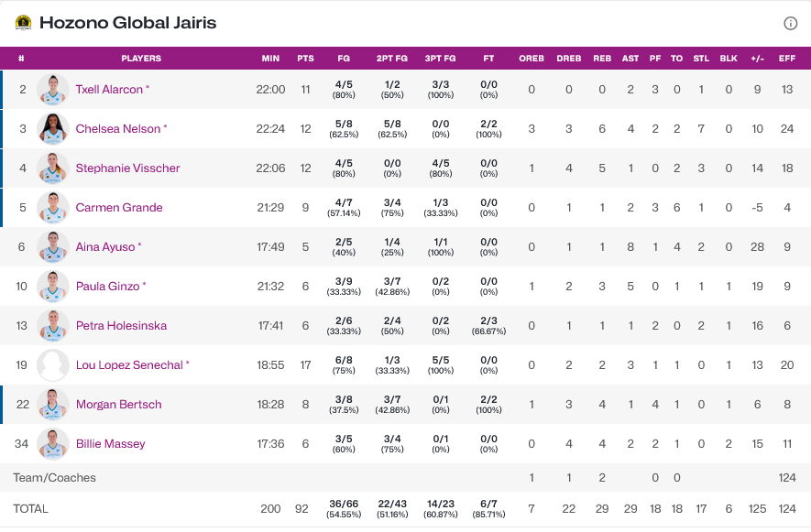Sort by the 3PT FG column
The image size is (811, 532).
[x=441, y=59]
